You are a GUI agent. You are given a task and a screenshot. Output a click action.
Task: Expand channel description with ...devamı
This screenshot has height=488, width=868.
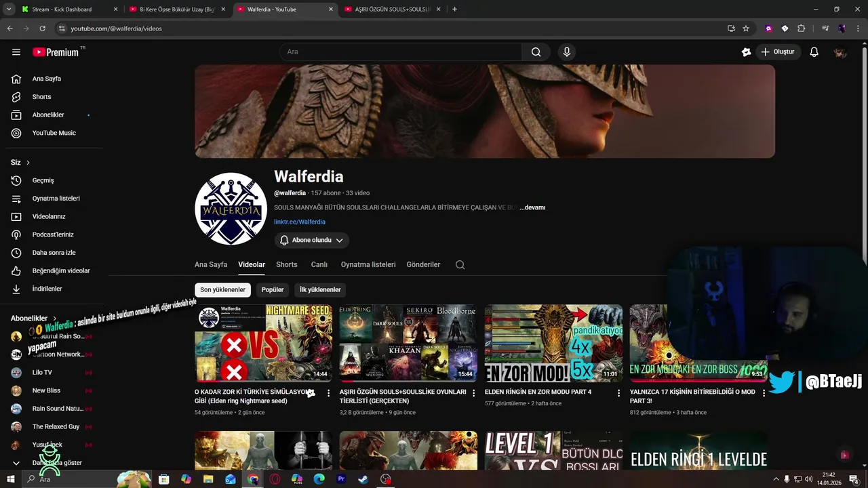[532, 207]
